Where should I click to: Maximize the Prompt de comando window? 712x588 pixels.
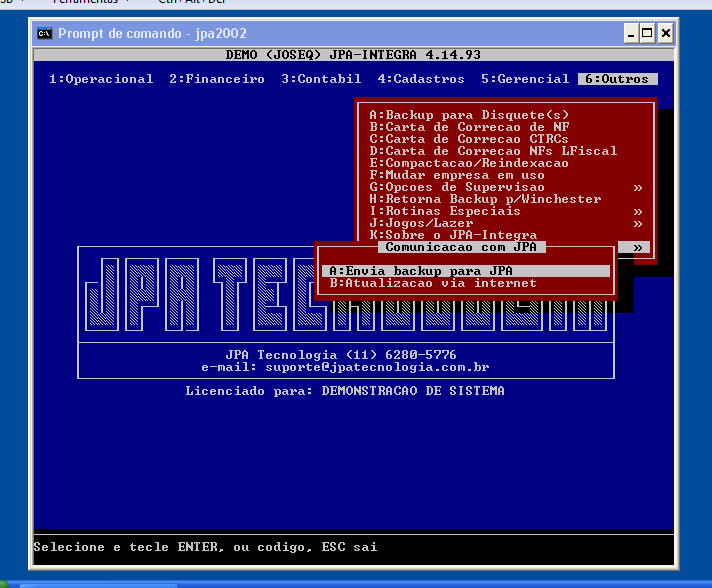(x=647, y=33)
